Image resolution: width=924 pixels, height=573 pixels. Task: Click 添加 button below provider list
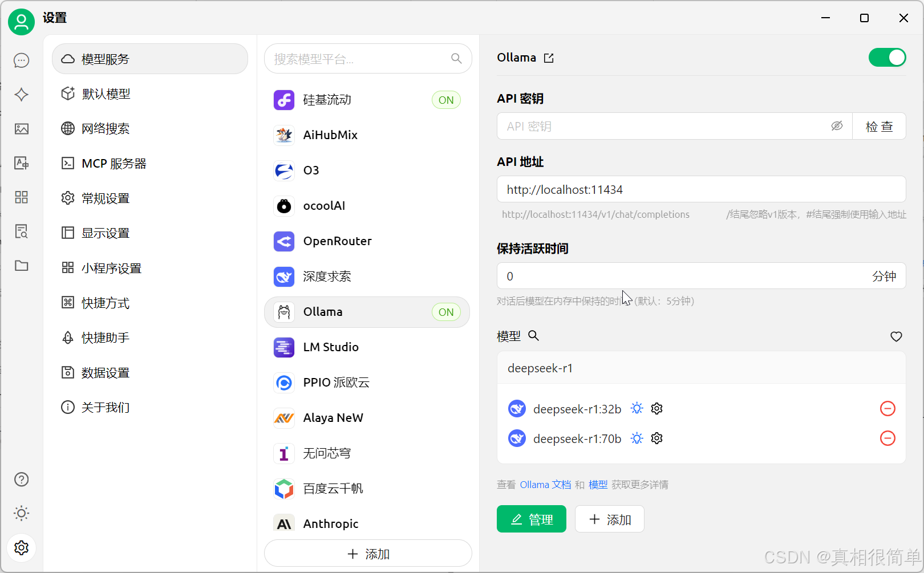coord(368,553)
